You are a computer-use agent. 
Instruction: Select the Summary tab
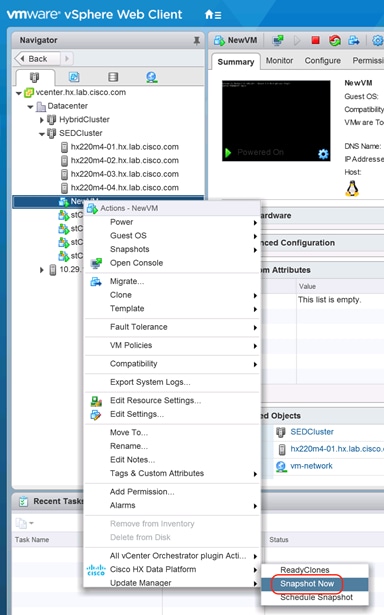[236, 62]
